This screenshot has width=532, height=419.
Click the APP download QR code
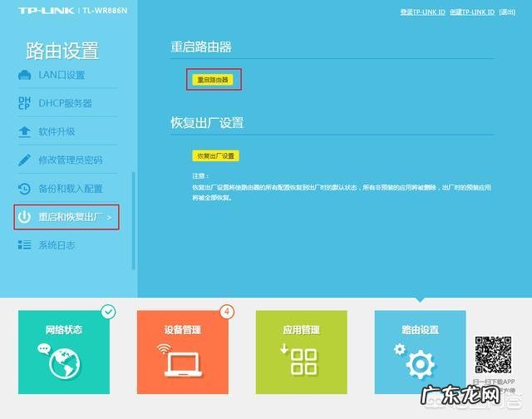493,355
